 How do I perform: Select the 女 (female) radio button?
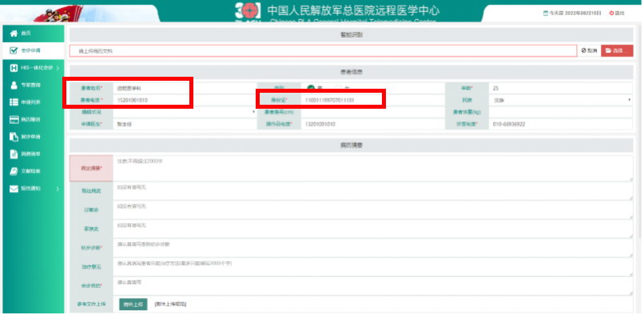click(x=339, y=87)
